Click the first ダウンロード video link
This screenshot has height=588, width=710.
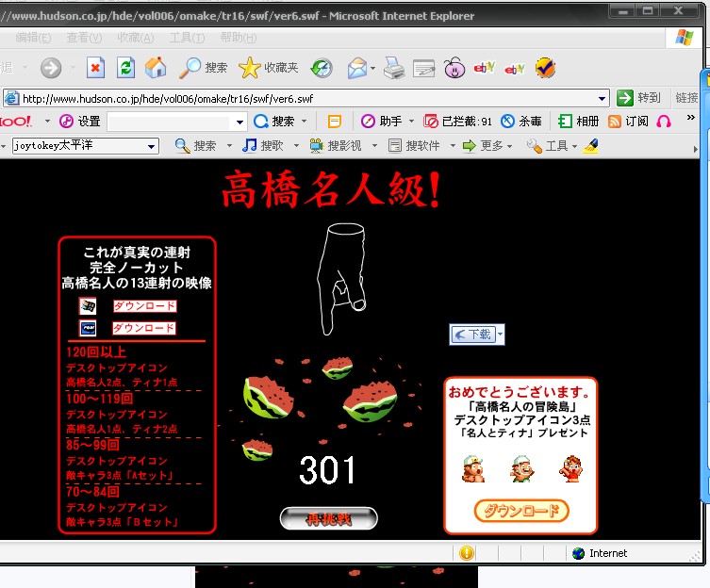coord(144,306)
